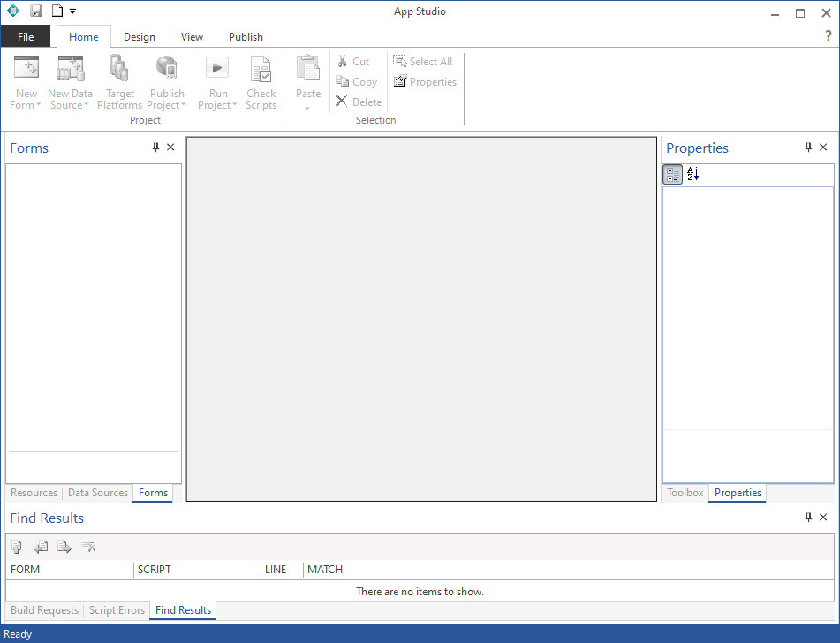
Task: Sort by MATCH column header
Action: 569,569
